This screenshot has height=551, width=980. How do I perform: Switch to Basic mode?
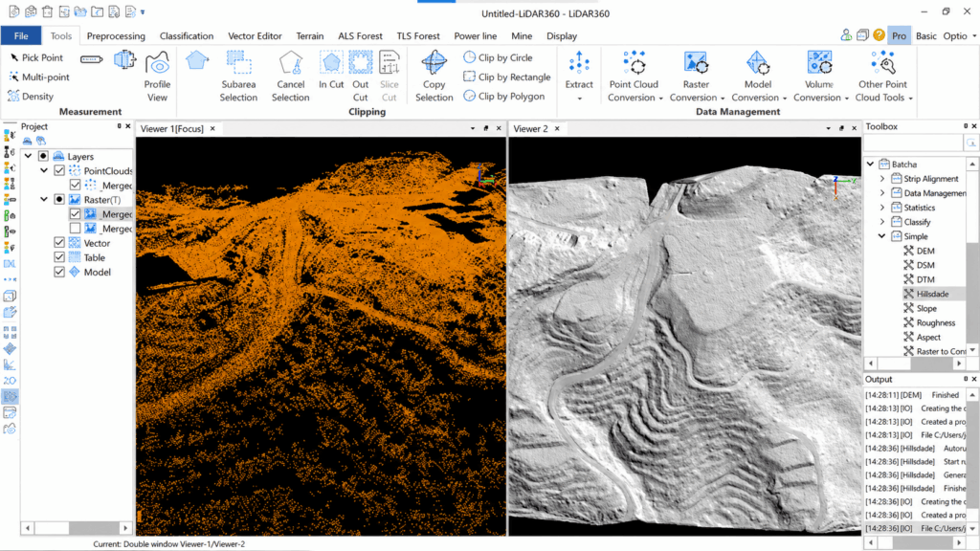coord(925,35)
